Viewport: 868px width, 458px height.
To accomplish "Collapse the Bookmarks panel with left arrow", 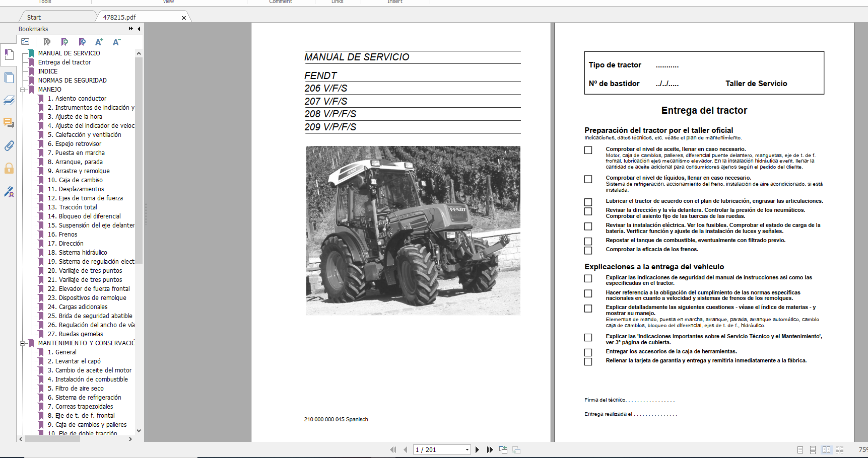I will pos(139,29).
